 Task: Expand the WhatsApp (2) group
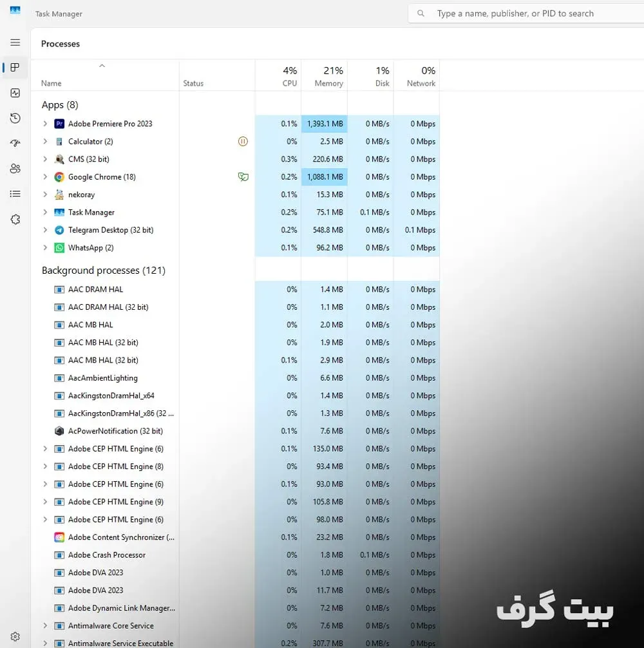pos(45,248)
